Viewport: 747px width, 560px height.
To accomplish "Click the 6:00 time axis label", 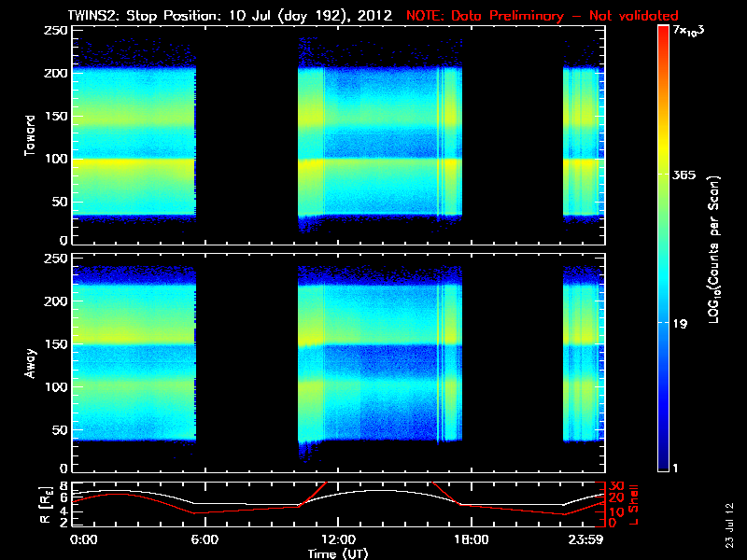I will pyautogui.click(x=204, y=539).
